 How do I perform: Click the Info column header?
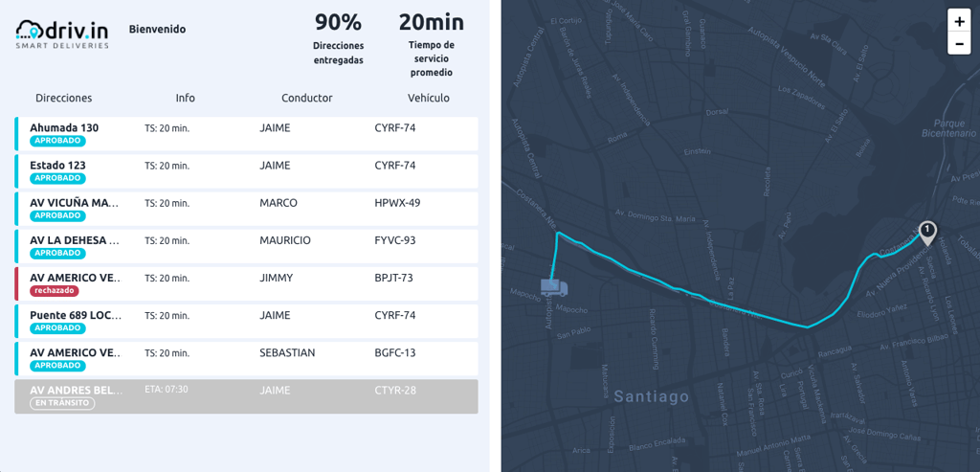186,98
